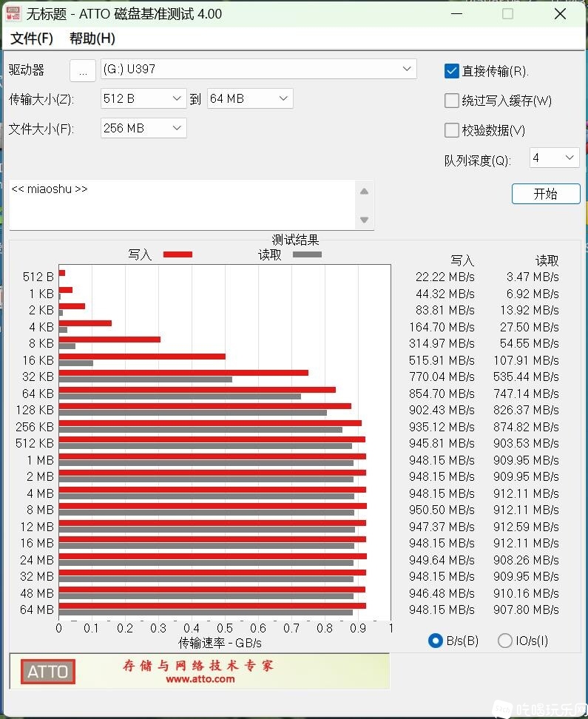Click the 3.47 MB/s read value

(x=533, y=277)
